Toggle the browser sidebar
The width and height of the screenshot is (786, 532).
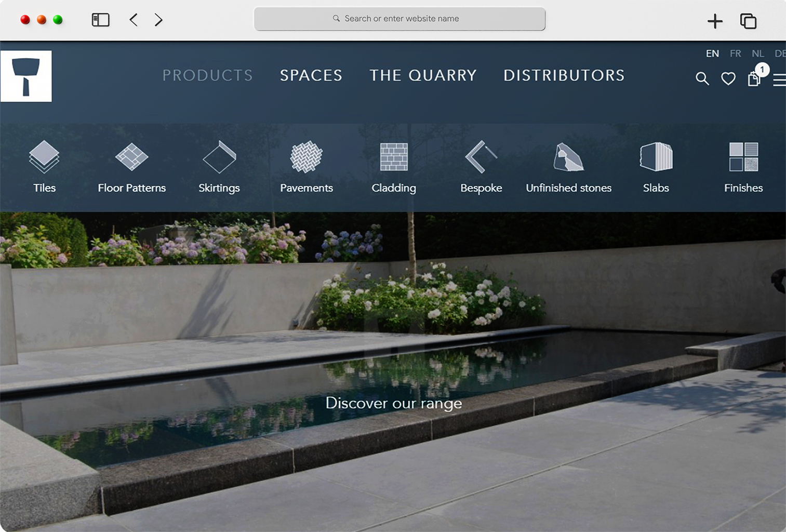[x=100, y=20]
